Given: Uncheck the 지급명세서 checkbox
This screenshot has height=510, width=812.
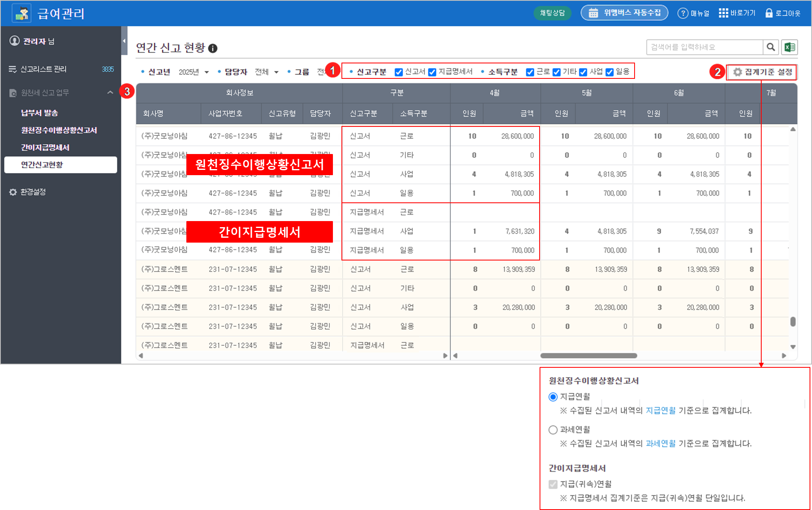Looking at the screenshot, I should tap(432, 72).
